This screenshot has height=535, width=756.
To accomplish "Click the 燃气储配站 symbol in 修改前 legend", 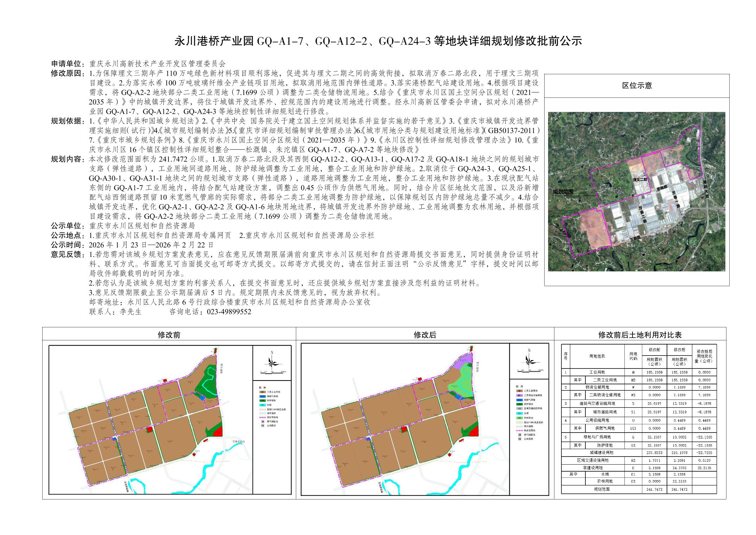I will point(263,421).
